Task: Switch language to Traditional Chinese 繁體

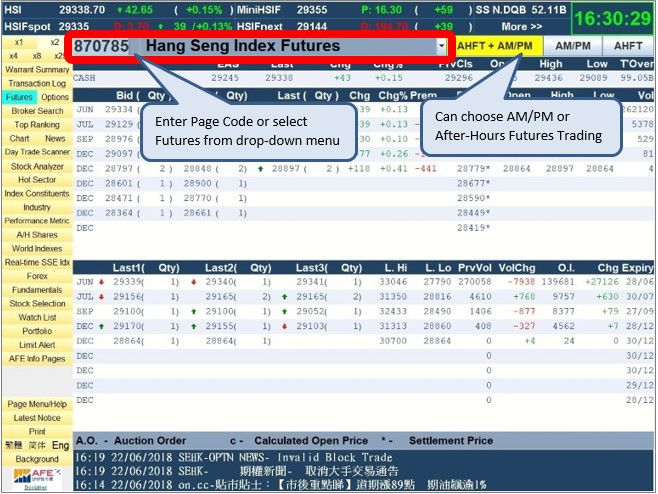Action: coord(13,445)
